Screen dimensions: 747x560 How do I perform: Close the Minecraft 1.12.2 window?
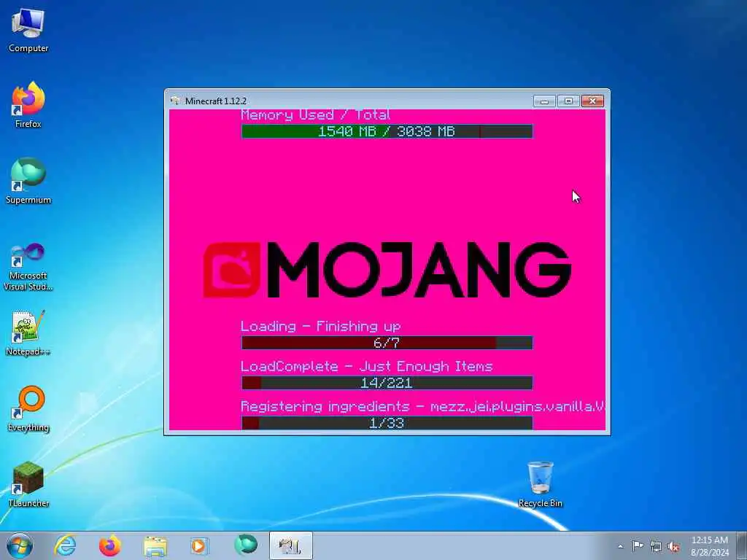click(592, 101)
